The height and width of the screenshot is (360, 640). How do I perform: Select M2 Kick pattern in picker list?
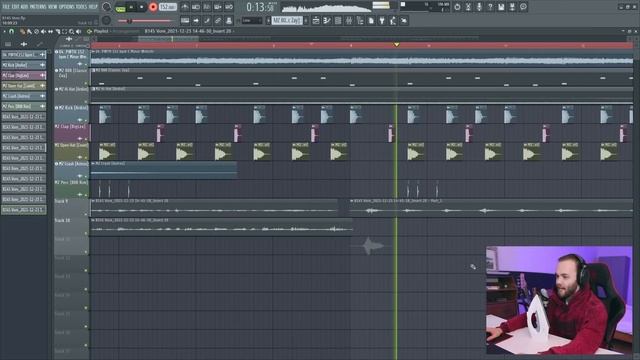tap(23, 65)
